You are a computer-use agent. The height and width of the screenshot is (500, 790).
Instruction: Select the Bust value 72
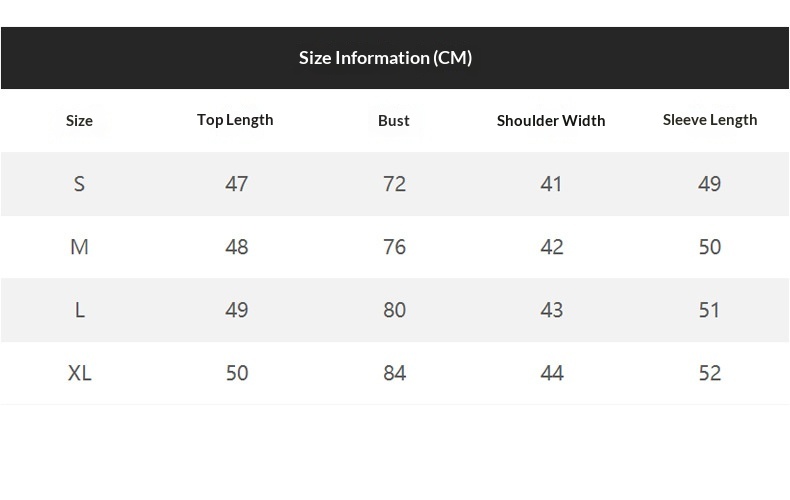(395, 184)
